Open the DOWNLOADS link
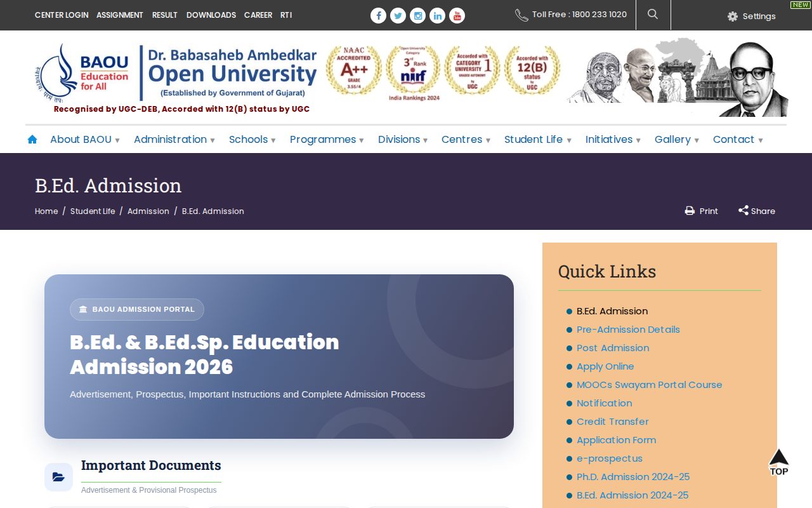 211,15
